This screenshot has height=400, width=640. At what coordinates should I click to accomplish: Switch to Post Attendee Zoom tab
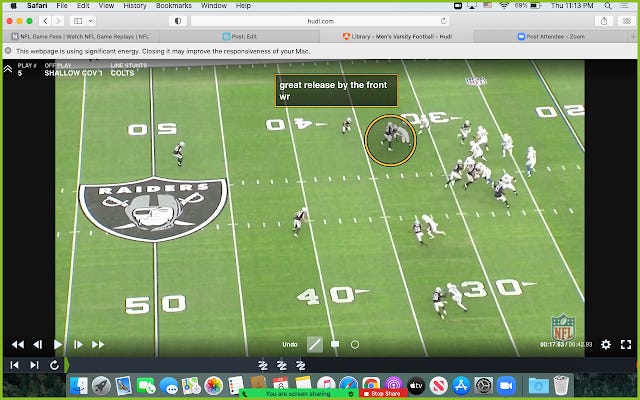pos(551,36)
